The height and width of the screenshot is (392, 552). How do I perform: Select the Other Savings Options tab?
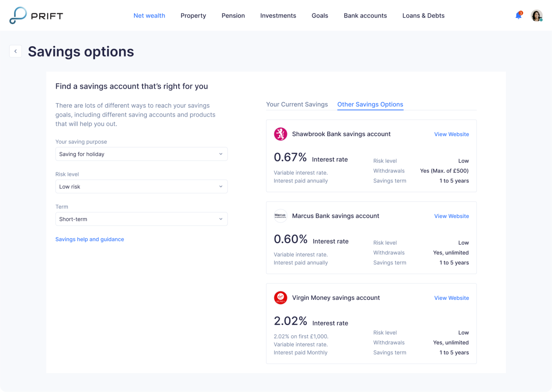(x=370, y=104)
